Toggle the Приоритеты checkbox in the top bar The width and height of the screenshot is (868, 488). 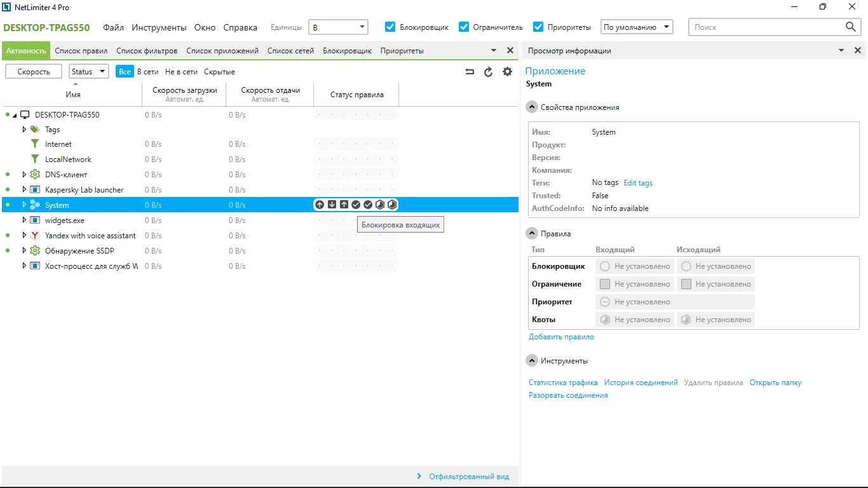point(538,27)
